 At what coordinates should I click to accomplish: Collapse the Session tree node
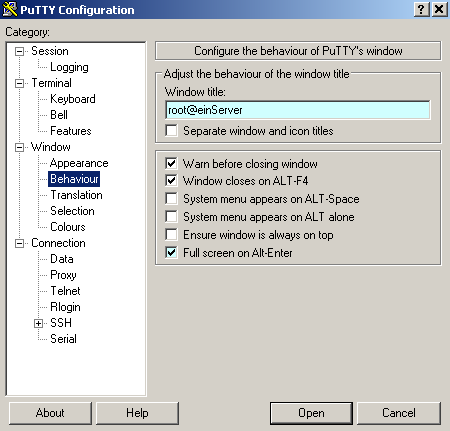(x=19, y=51)
